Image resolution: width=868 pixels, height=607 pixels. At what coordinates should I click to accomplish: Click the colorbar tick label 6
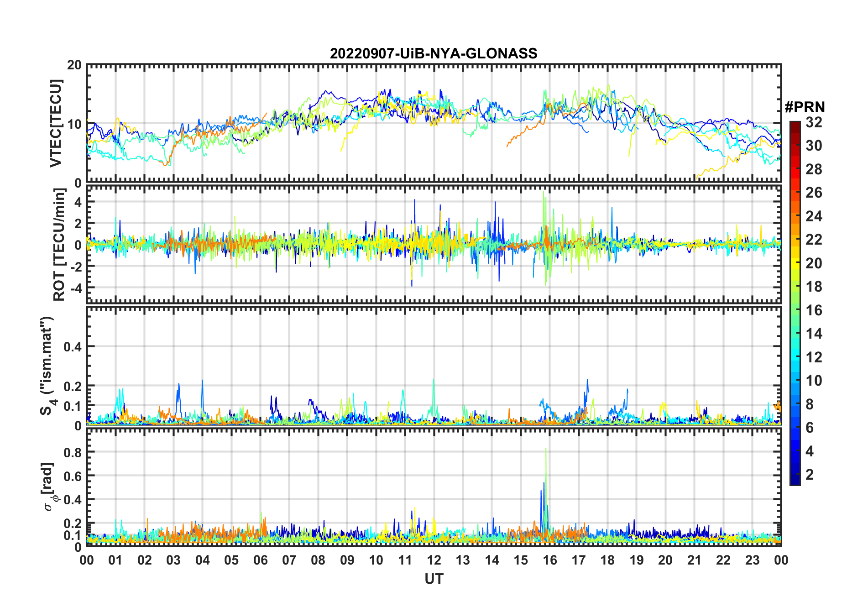pyautogui.click(x=810, y=428)
